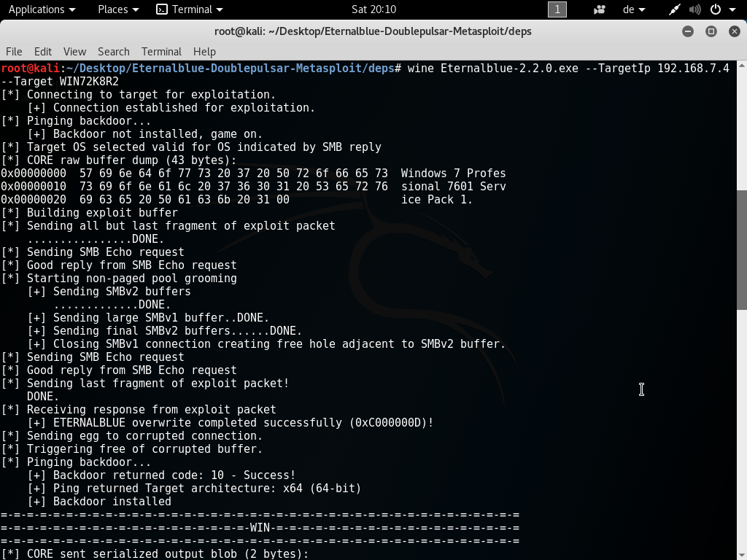Image resolution: width=747 pixels, height=560 pixels.
Task: Open the Terminal app menu in top bar
Action: (x=190, y=9)
